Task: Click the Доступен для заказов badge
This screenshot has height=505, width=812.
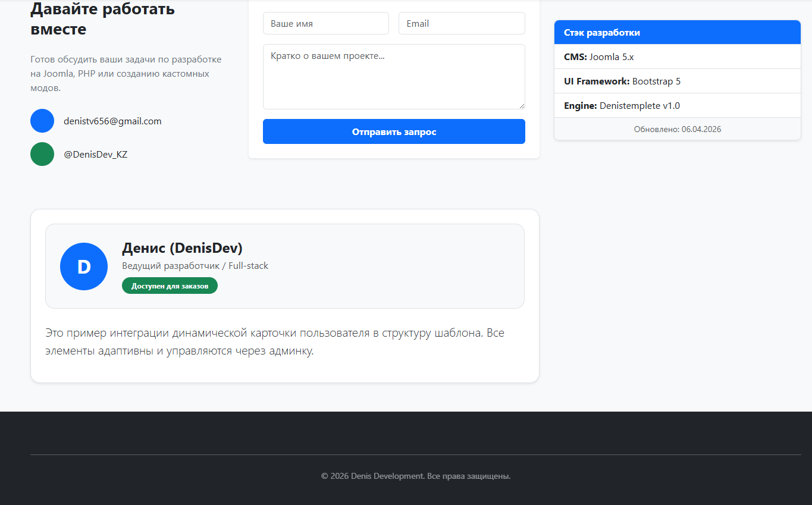Action: click(x=170, y=286)
